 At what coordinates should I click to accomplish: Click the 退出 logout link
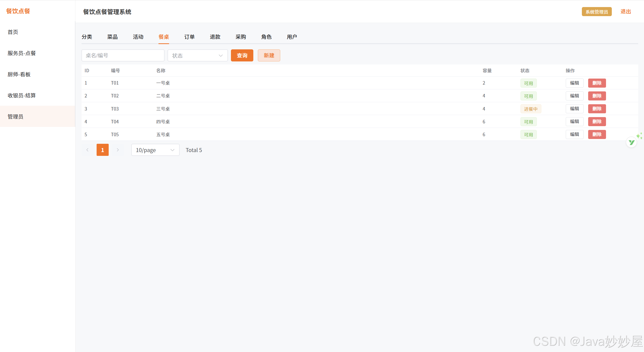[625, 12]
